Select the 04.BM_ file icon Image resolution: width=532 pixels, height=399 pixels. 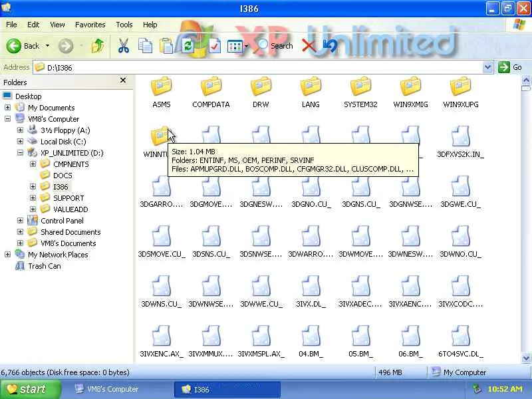click(x=311, y=336)
